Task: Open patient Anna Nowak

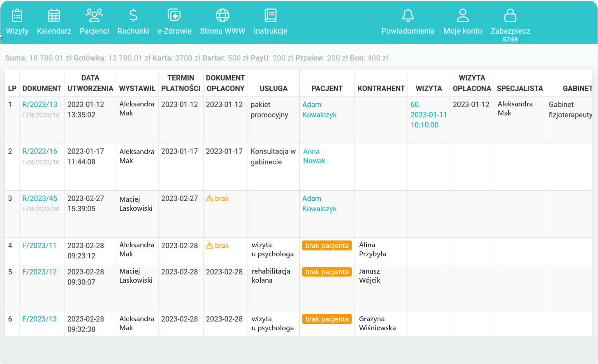Action: pos(314,156)
